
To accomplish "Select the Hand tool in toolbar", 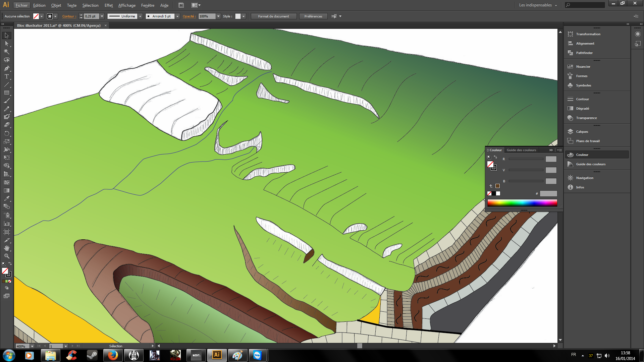I will click(7, 247).
